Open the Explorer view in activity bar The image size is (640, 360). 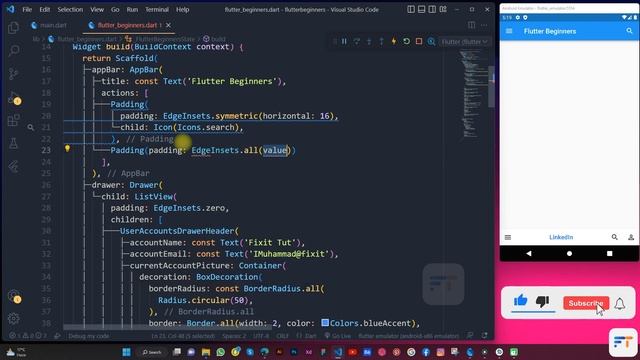click(x=13, y=27)
